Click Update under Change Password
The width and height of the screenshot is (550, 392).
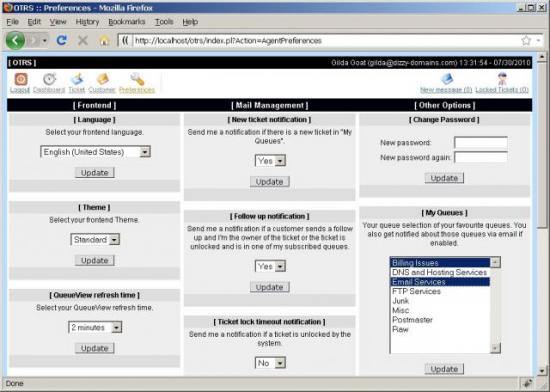coord(444,178)
